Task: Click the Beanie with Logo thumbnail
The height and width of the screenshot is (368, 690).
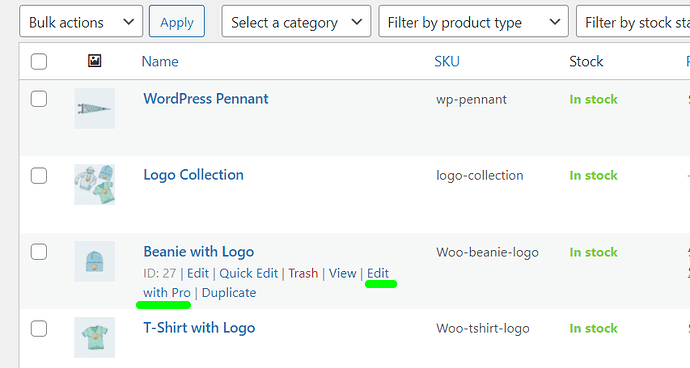Action: (x=95, y=261)
